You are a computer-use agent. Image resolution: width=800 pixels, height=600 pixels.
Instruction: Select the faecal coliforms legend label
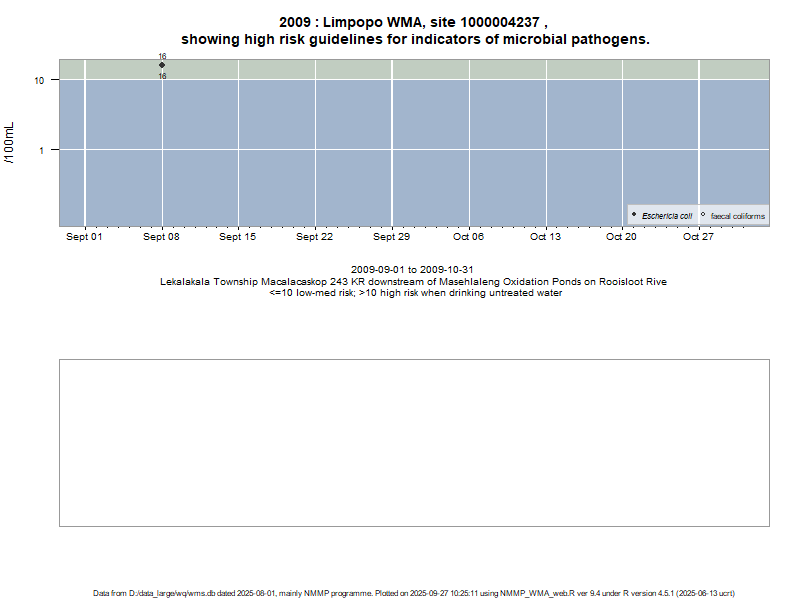tap(737, 216)
